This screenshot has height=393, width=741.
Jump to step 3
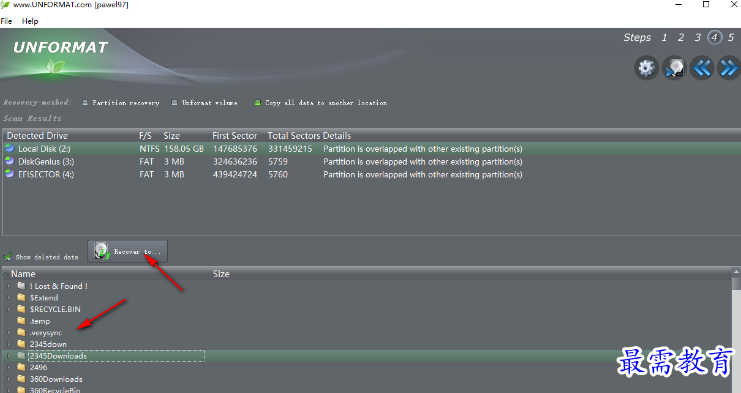(697, 38)
